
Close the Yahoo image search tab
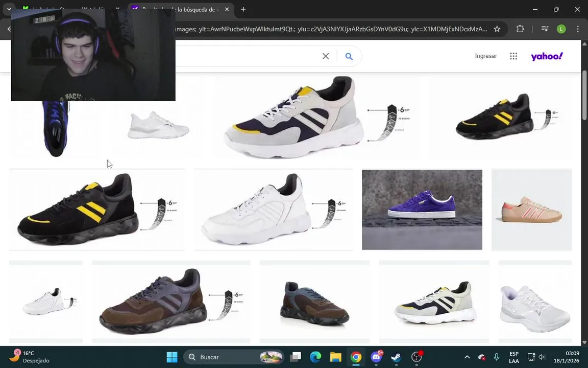[x=227, y=9]
